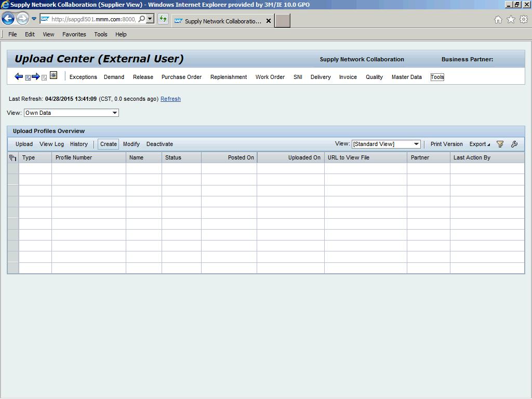532x399 pixels.
Task: Click the browser address bar URL field
Action: (x=94, y=19)
